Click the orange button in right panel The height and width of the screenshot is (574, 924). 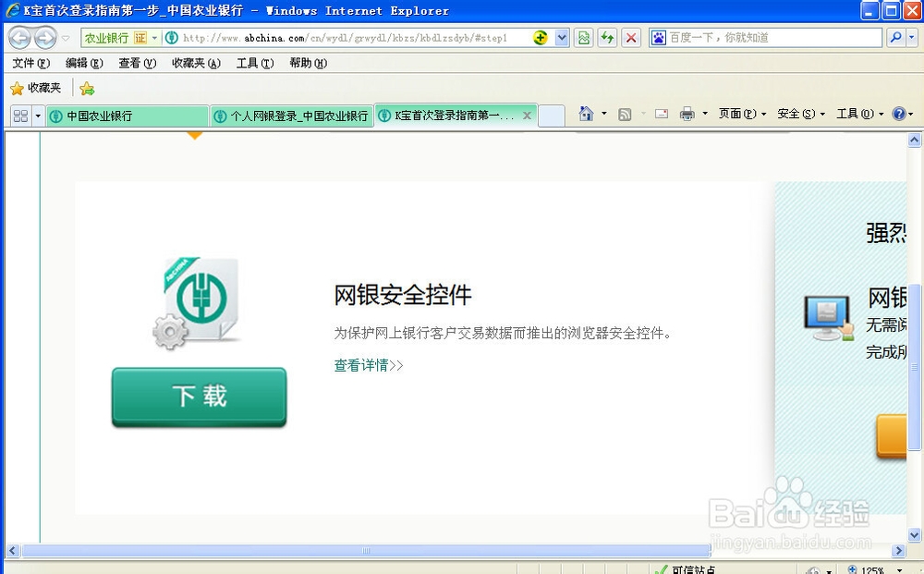891,436
